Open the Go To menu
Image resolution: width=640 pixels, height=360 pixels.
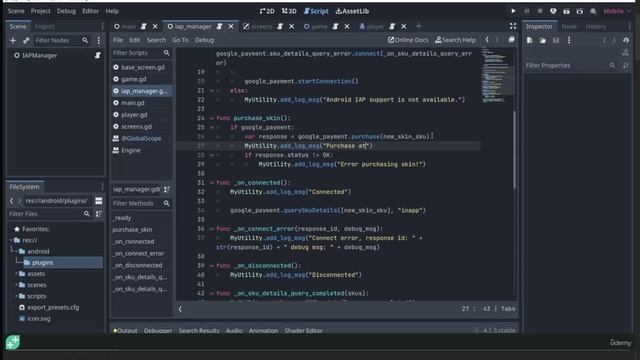[180, 40]
